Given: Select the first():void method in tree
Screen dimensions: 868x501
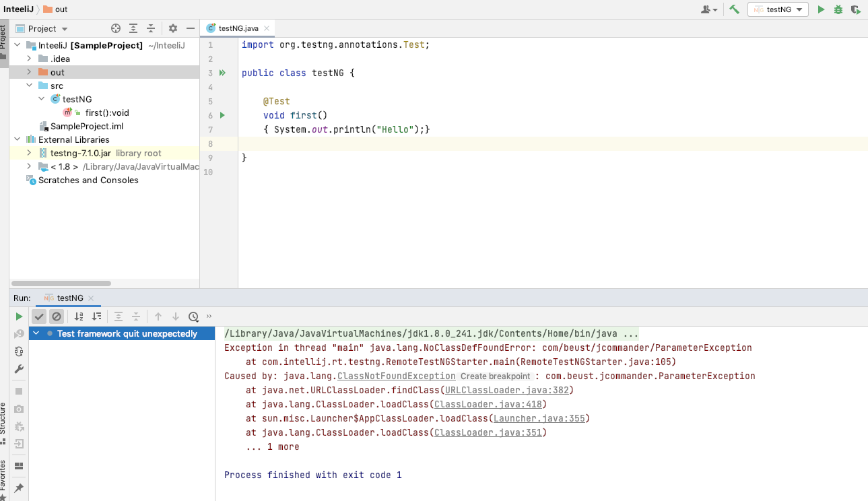Looking at the screenshot, I should tap(106, 112).
